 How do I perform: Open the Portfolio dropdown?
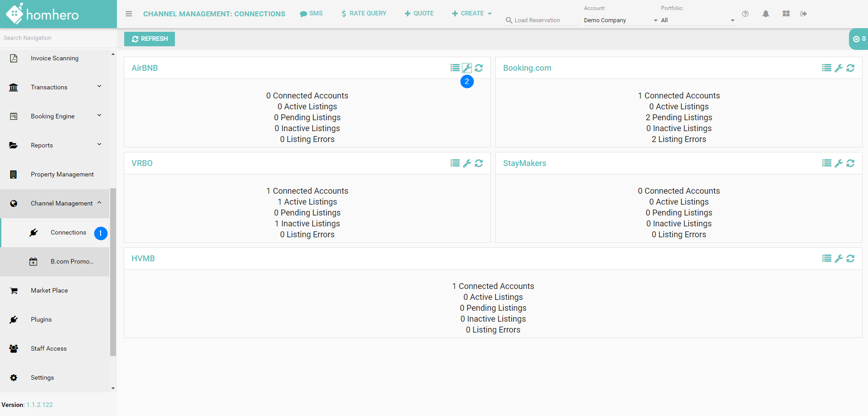point(697,20)
